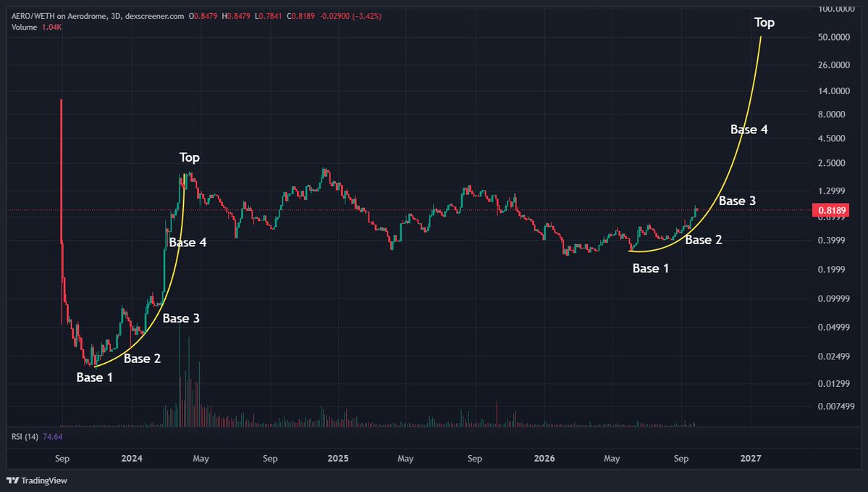868x492 pixels.
Task: Select the Base 2 label near early 2024
Action: point(143,359)
